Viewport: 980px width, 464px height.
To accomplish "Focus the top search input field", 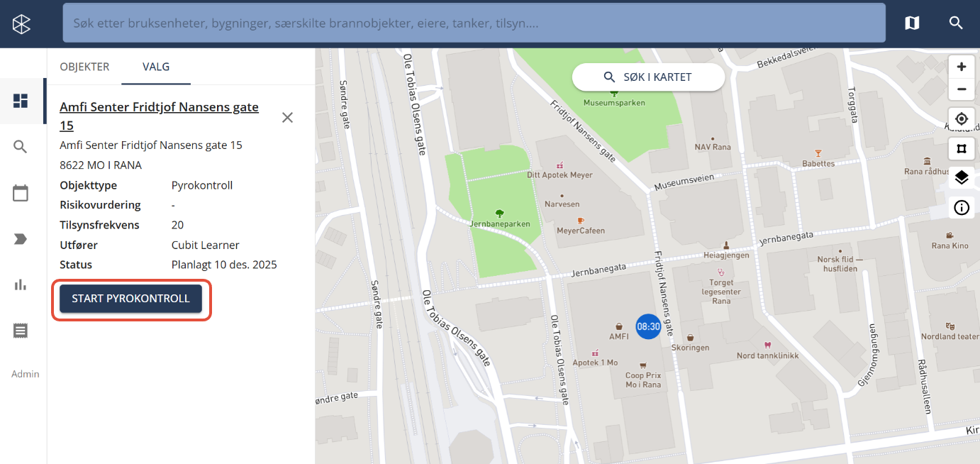I will click(474, 23).
